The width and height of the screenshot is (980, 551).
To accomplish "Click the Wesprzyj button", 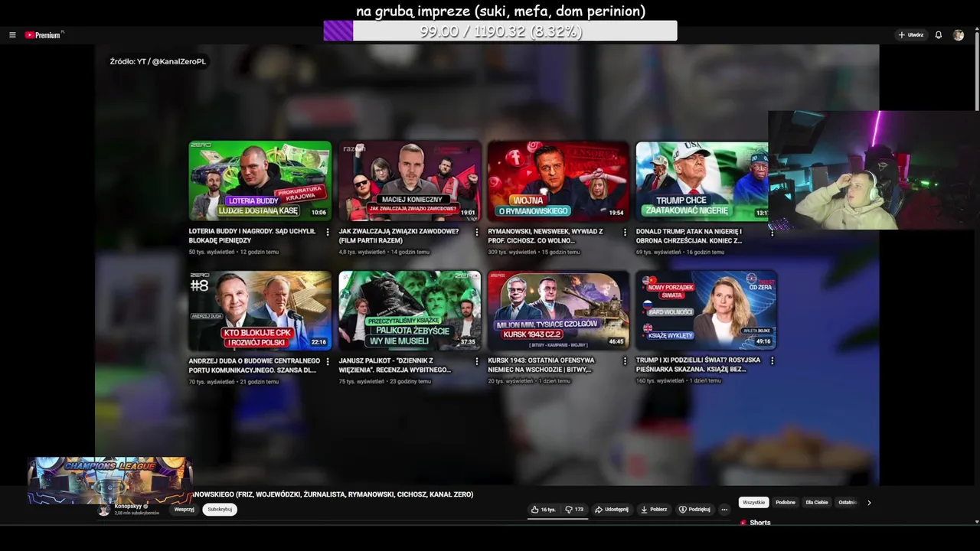I will (185, 510).
